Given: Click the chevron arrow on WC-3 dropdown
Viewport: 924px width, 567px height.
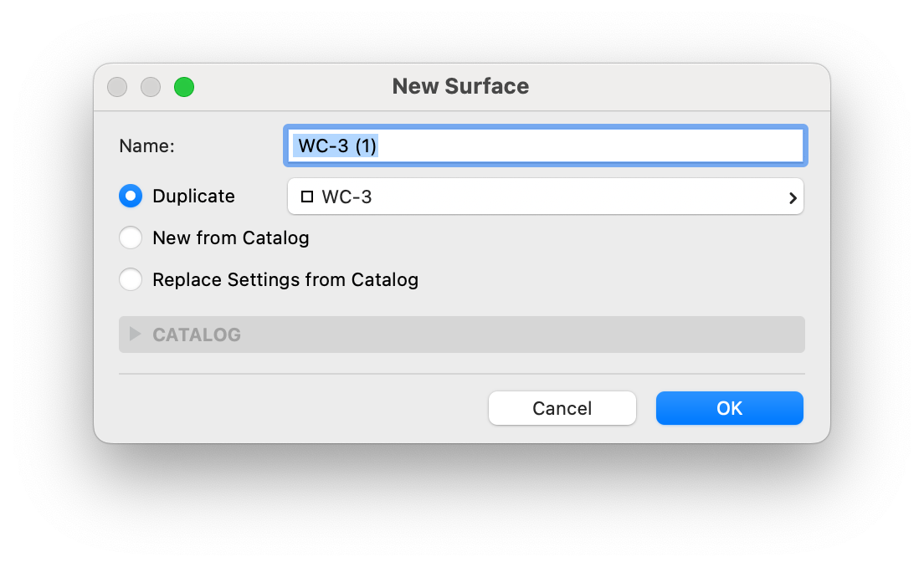Looking at the screenshot, I should (792, 198).
